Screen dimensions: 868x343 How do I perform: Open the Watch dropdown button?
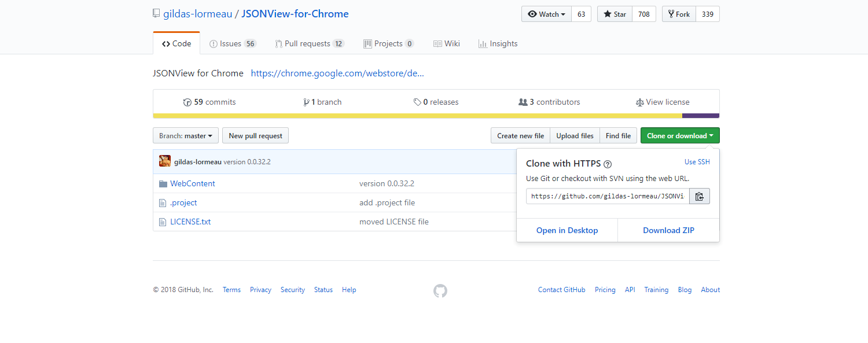[546, 14]
